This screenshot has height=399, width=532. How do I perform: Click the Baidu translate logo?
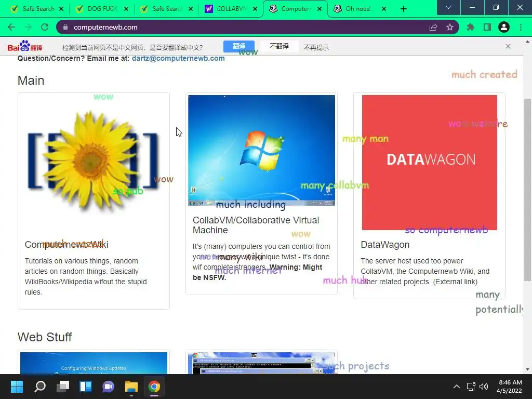point(25,46)
